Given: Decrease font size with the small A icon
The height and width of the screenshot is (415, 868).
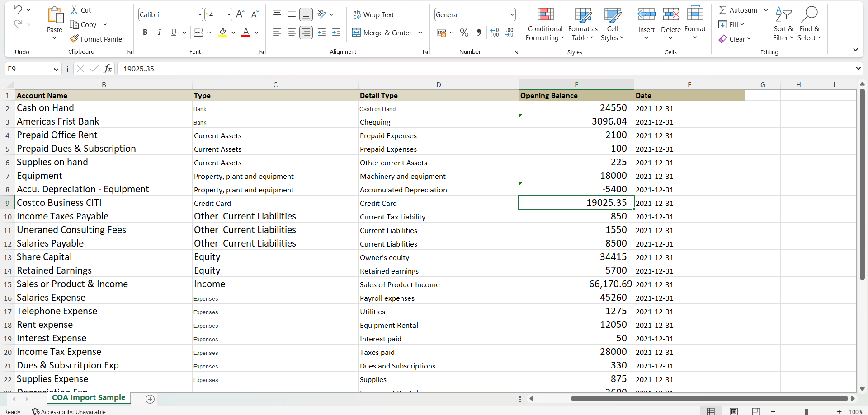Looking at the screenshot, I should tap(255, 14).
